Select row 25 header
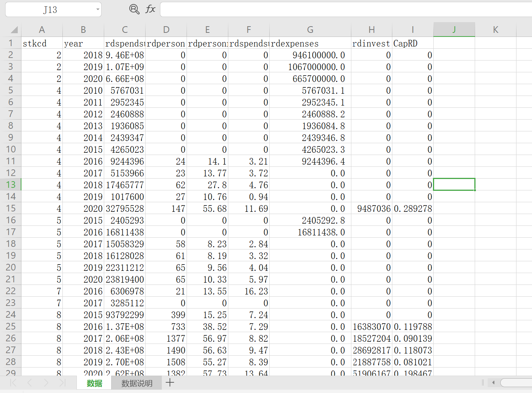Viewport: 532px width, 393px height. [x=11, y=326]
